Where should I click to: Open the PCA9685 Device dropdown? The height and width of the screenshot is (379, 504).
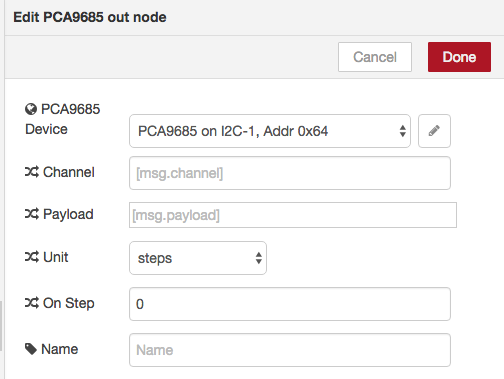click(x=270, y=131)
